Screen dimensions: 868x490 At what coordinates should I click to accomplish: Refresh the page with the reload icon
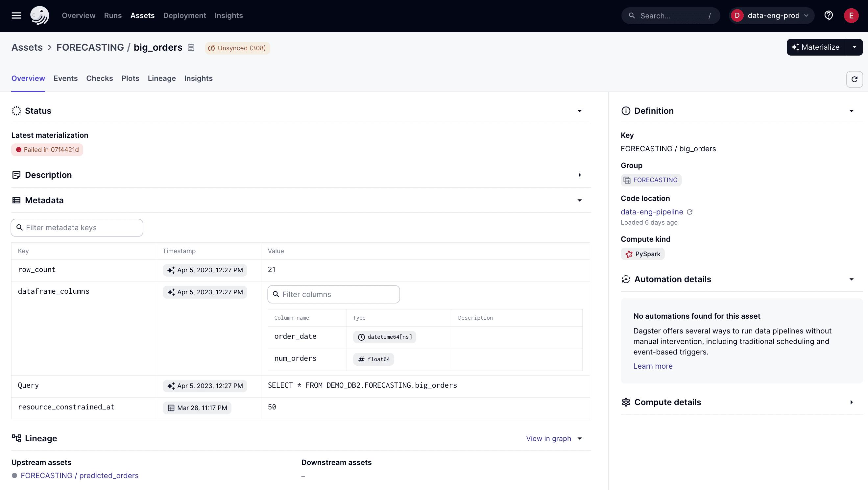(855, 79)
